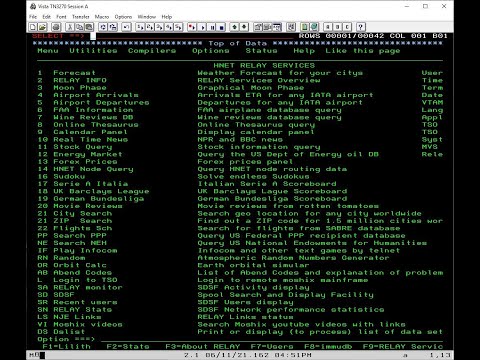Click the toolbar button labeled 'b'
The image size is (480, 360).
click(338, 27)
